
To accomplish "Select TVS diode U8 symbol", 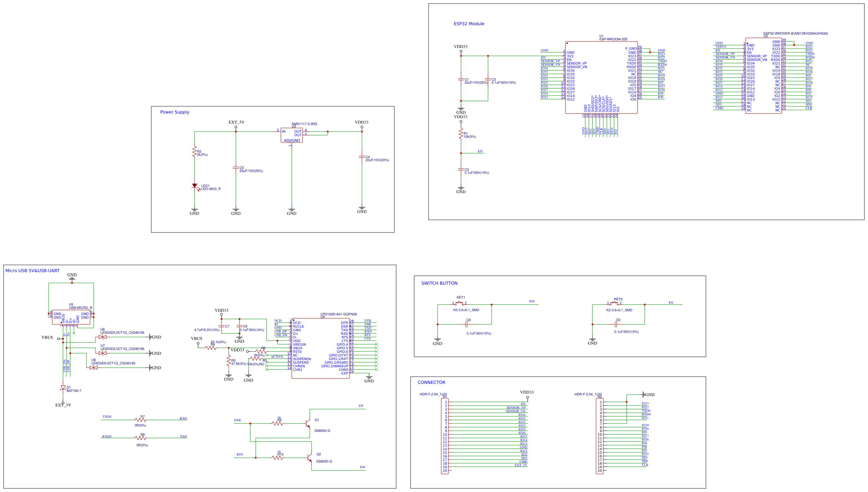I will click(x=94, y=368).
